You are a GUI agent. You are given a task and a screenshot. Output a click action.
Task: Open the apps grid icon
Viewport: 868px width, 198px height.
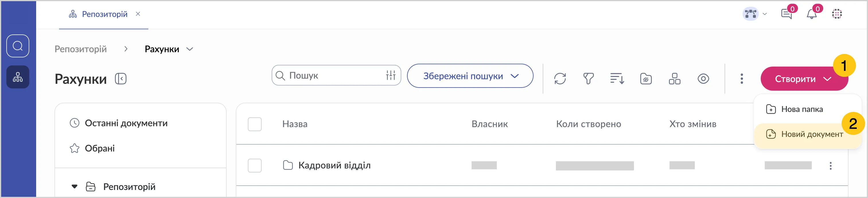click(837, 14)
